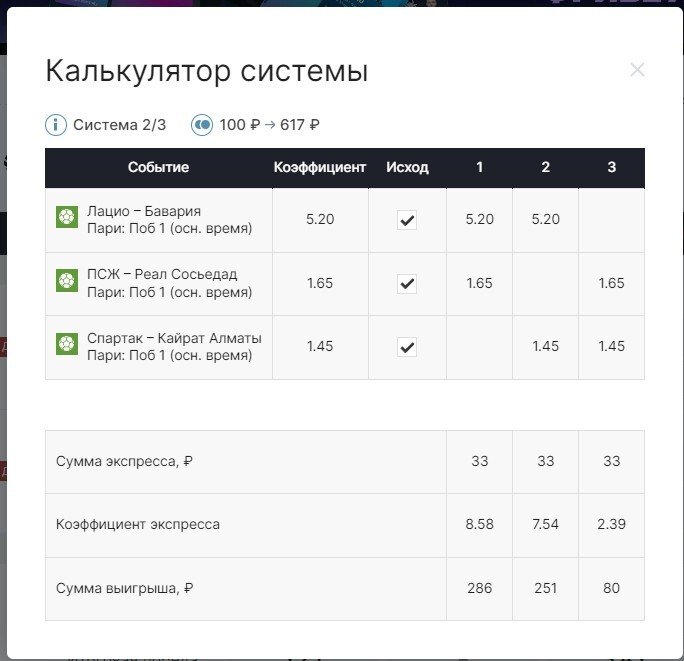The height and width of the screenshot is (661, 684).
Task: Select the Лацио – Бавария event name
Action: 144,211
